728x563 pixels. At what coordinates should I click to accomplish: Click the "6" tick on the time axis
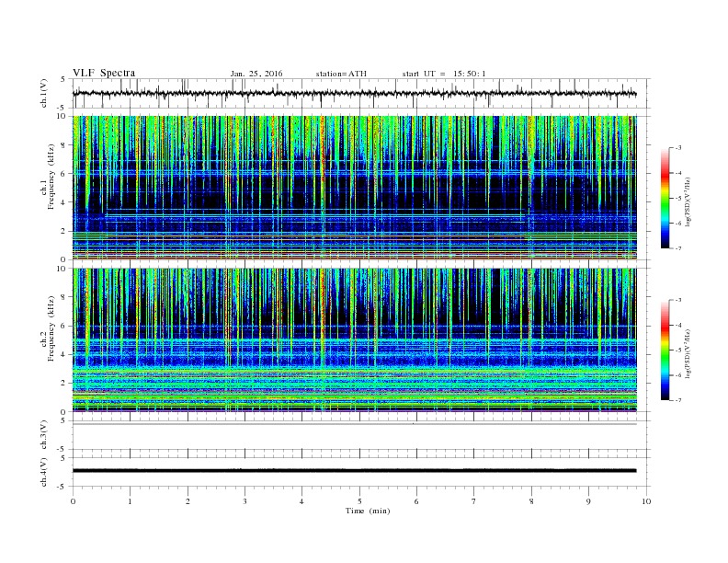pyautogui.click(x=416, y=501)
